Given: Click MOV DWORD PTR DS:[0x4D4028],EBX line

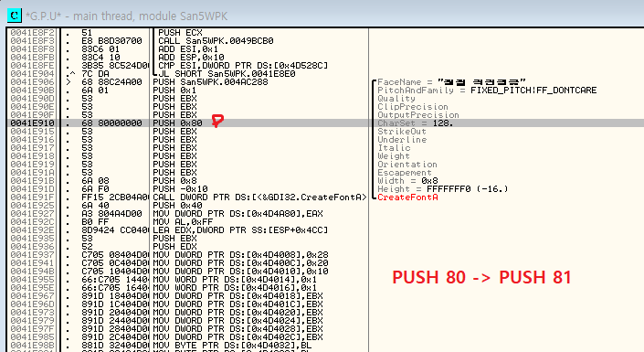Looking at the screenshot, I should tap(238, 328).
